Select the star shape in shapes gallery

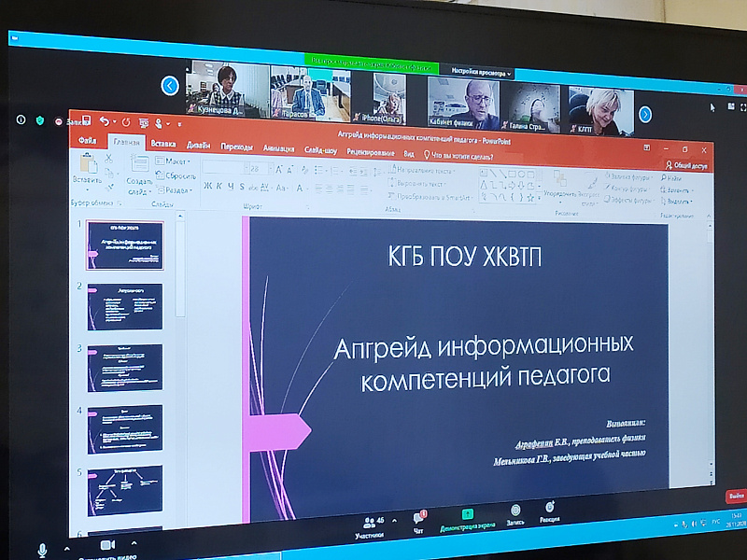(x=529, y=197)
